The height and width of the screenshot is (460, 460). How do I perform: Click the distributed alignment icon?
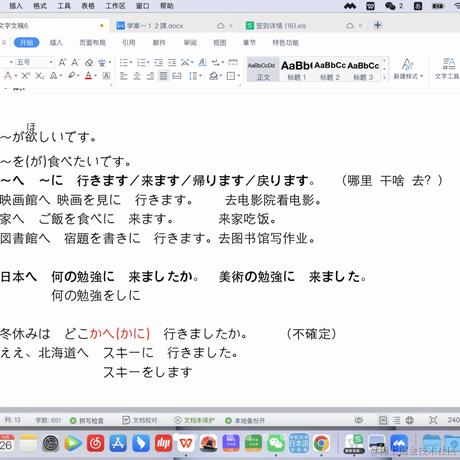(x=177, y=76)
